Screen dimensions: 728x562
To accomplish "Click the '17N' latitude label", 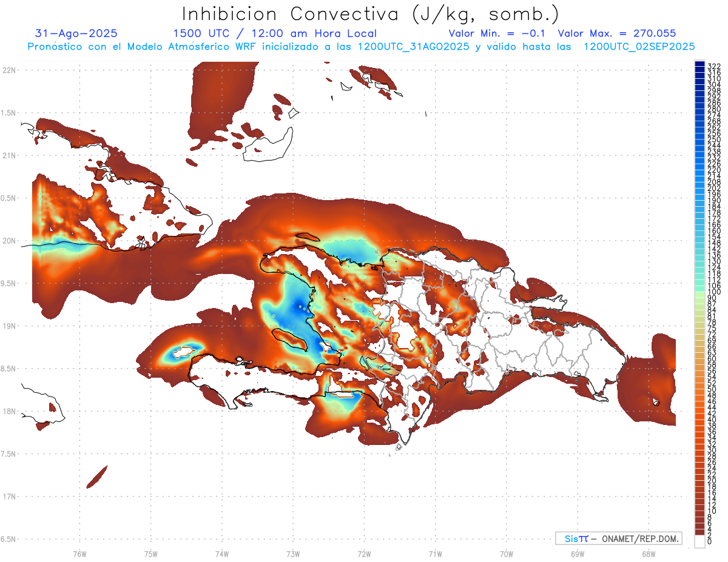I will pos(8,497).
